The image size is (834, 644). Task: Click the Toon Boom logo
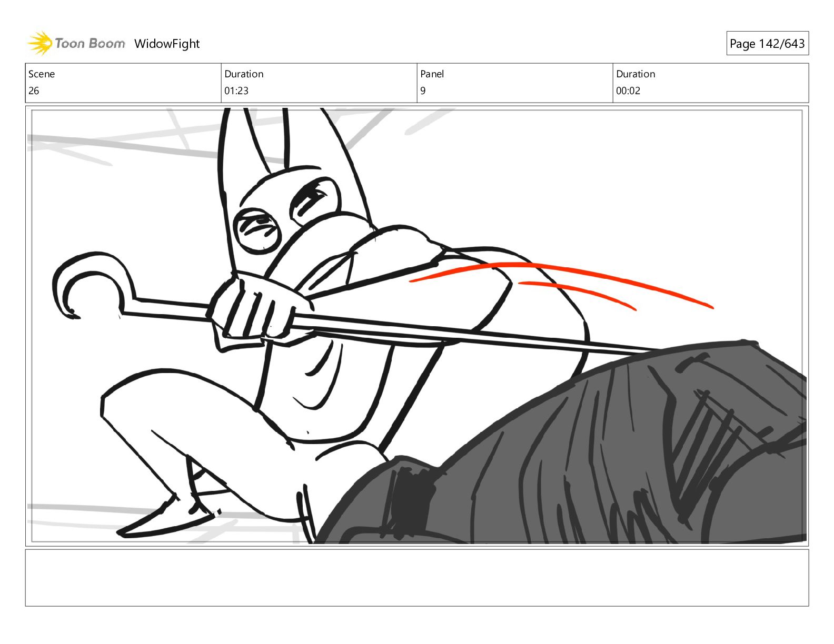pos(76,43)
